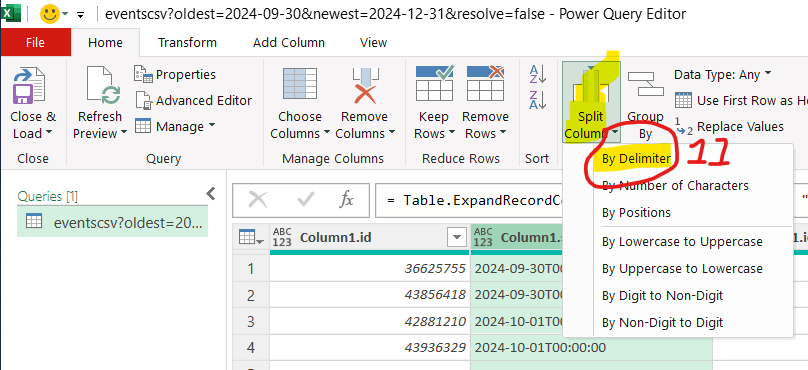Choose By Positions menu item
The image size is (808, 370).
636,212
